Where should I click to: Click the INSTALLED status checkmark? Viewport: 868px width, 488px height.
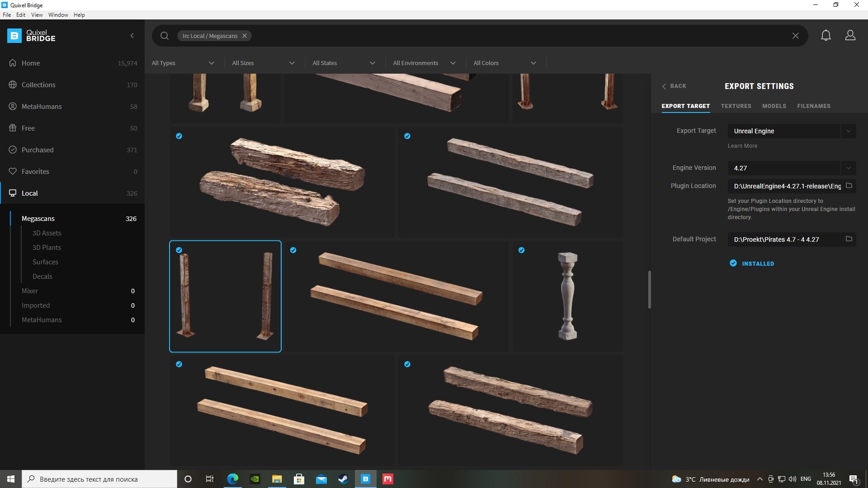click(x=733, y=263)
